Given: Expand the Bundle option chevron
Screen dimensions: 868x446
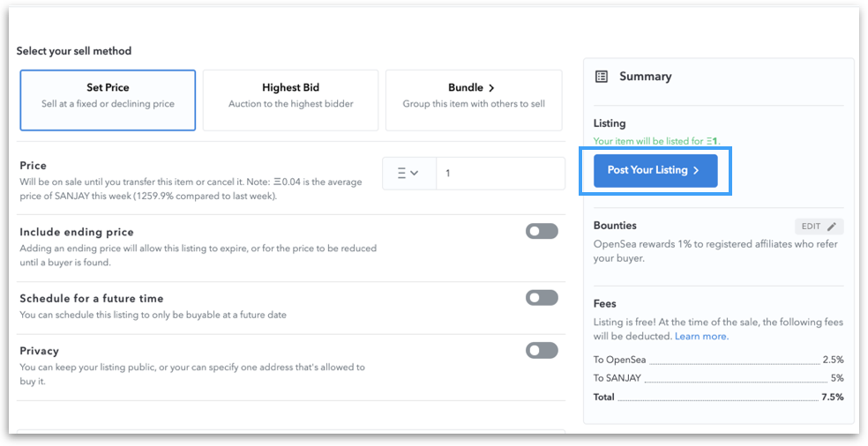Looking at the screenshot, I should point(491,88).
